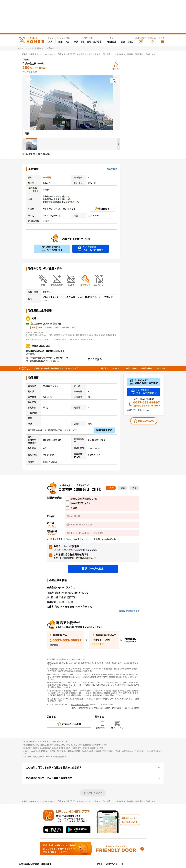Click 2階以上の物件 feature icon
Image resolution: width=186 pixels, height=868 pixels.
[x=57, y=280]
